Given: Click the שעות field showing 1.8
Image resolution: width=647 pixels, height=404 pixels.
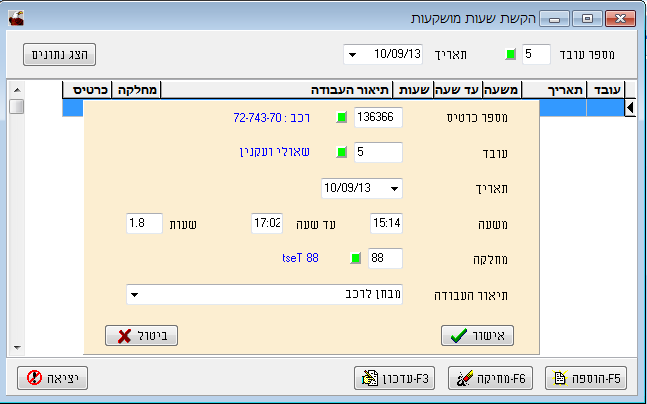Looking at the screenshot, I should click(x=144, y=223).
